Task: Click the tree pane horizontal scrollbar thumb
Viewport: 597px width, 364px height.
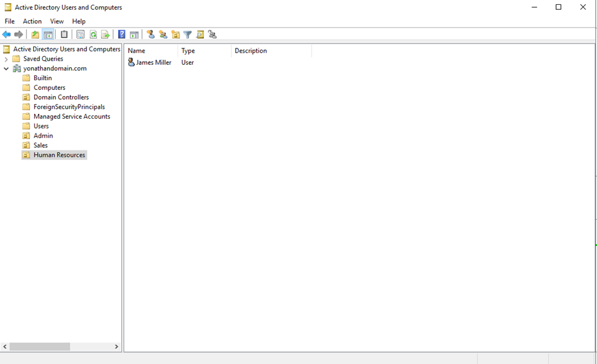Action: coord(40,346)
